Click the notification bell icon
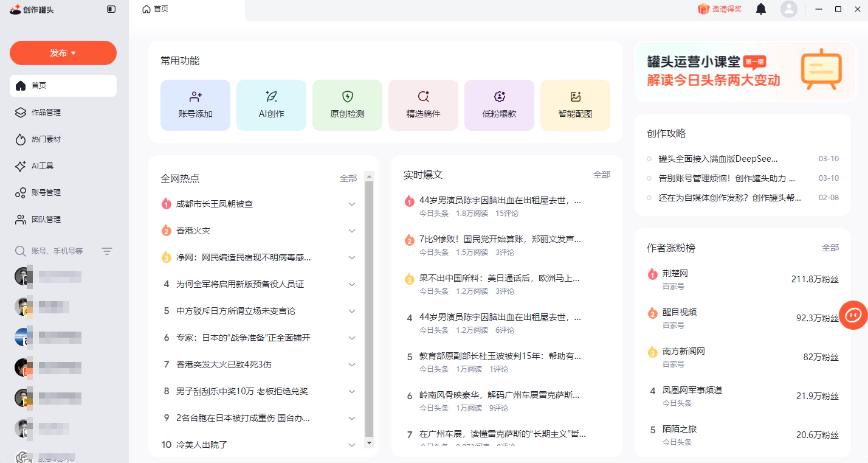 click(x=760, y=9)
